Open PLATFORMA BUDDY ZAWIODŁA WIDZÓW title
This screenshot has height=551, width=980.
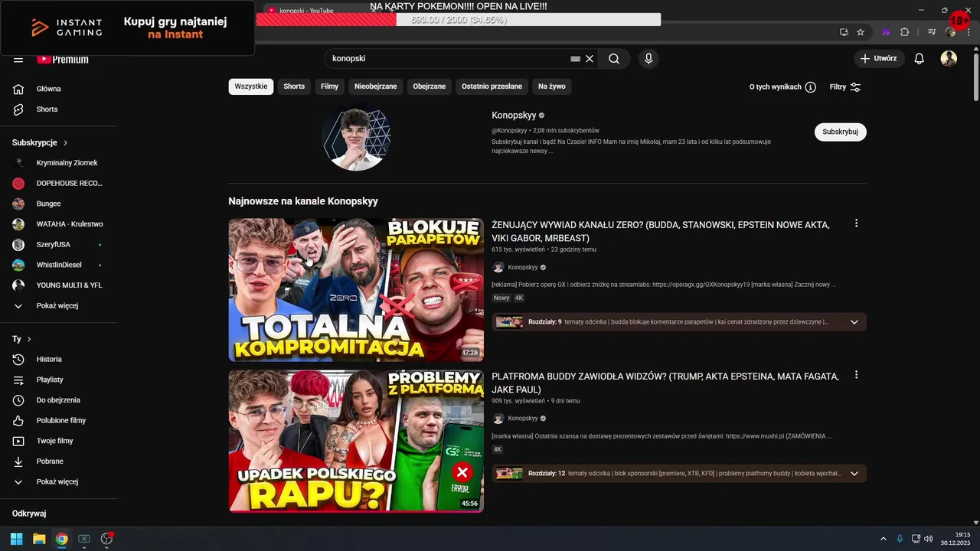pyautogui.click(x=665, y=383)
